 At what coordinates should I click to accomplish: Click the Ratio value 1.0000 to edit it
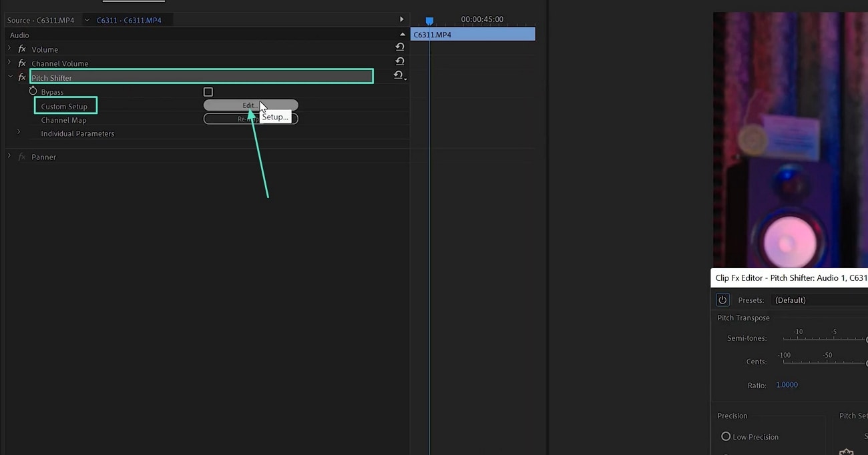tap(787, 384)
